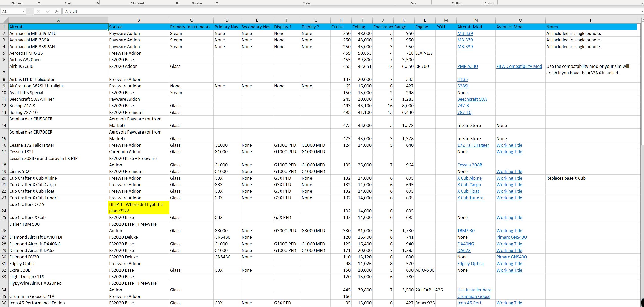Select column N header
The image size is (644, 307).
click(x=476, y=20)
